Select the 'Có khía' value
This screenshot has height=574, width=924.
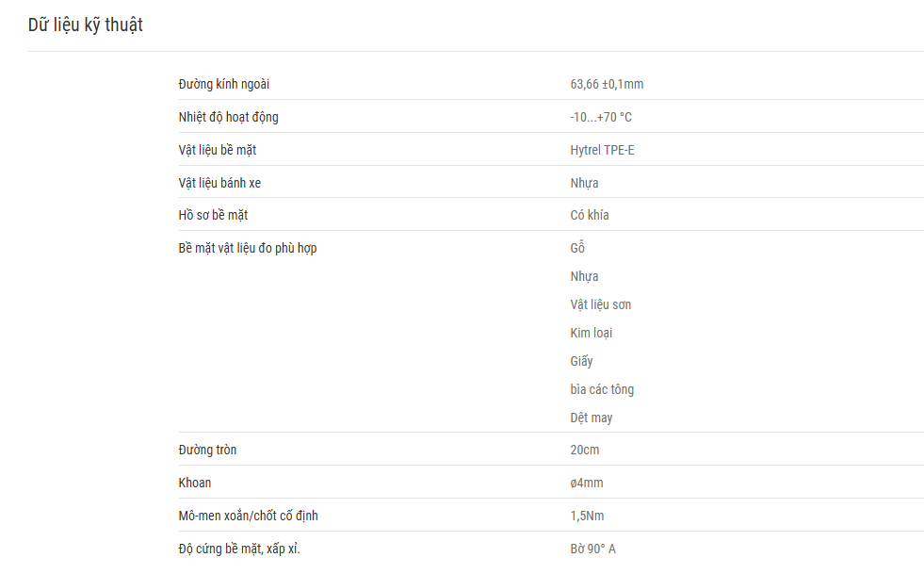point(590,215)
